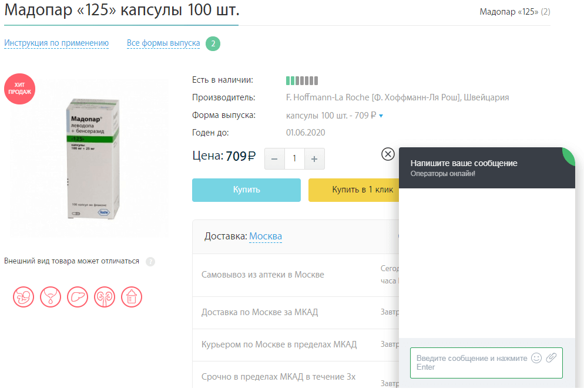Screen dimensions: 584x392
Task: Select the Самовывоз из аптеки в Москве row
Action: [x=296, y=275]
